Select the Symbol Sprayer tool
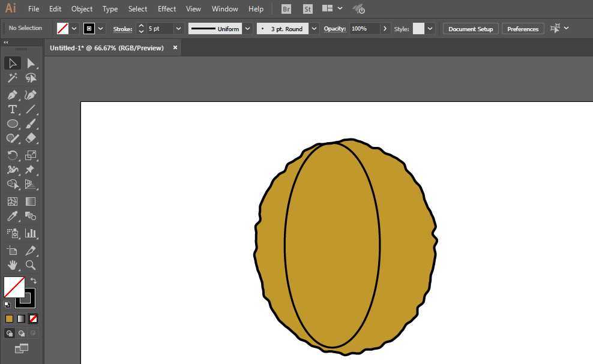 tap(13, 233)
